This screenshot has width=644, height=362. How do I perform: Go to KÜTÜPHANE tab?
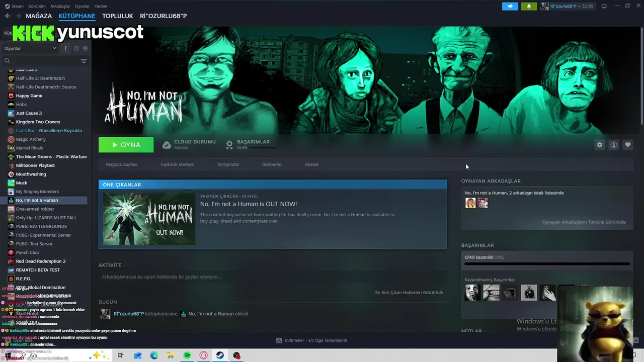[x=77, y=16]
